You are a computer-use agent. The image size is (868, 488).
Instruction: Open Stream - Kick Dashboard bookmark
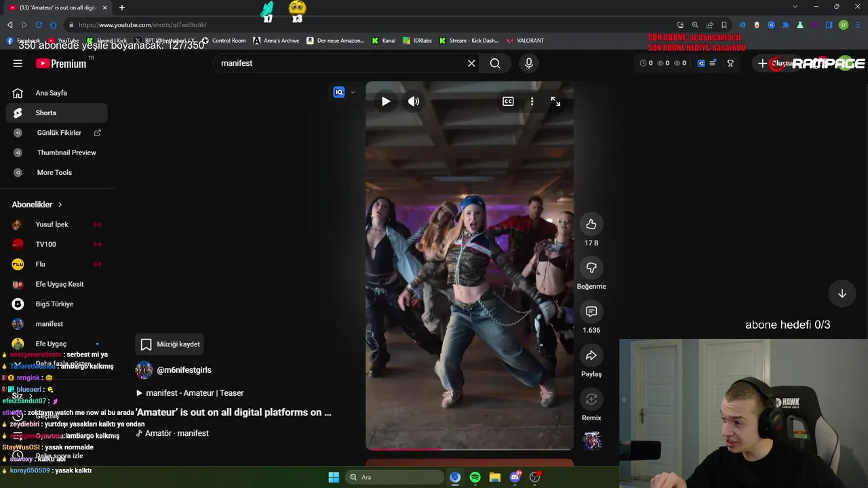point(469,41)
